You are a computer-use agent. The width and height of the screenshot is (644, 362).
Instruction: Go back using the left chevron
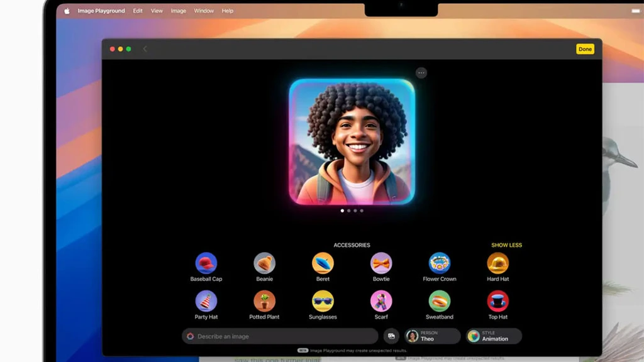(x=145, y=49)
